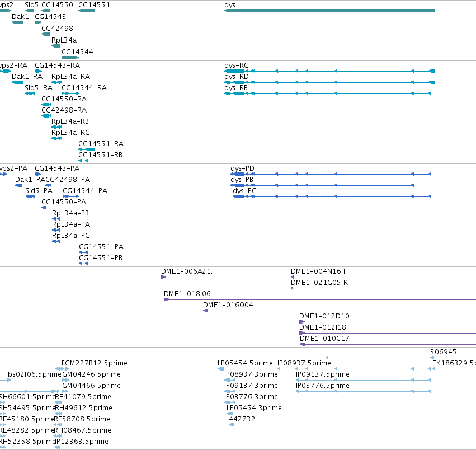Select the RpL34a-RC transcript
476x450 pixels.
[56, 139]
